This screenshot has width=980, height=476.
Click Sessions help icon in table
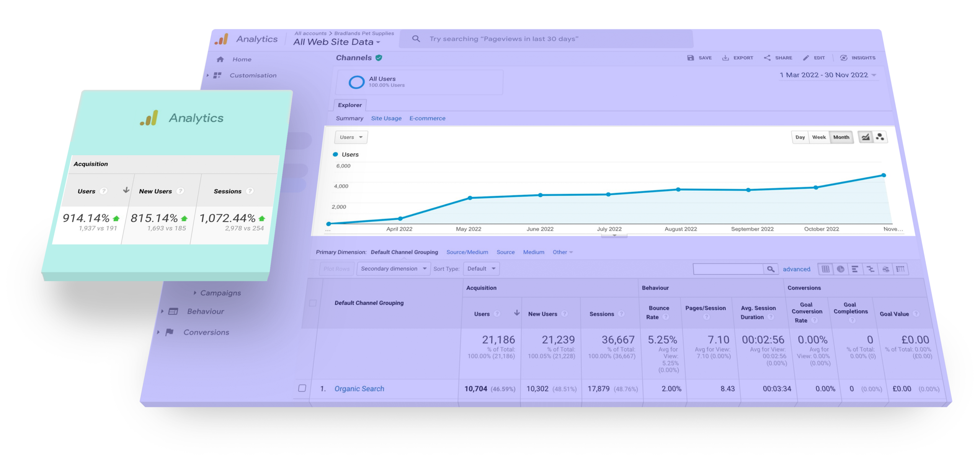[621, 314]
